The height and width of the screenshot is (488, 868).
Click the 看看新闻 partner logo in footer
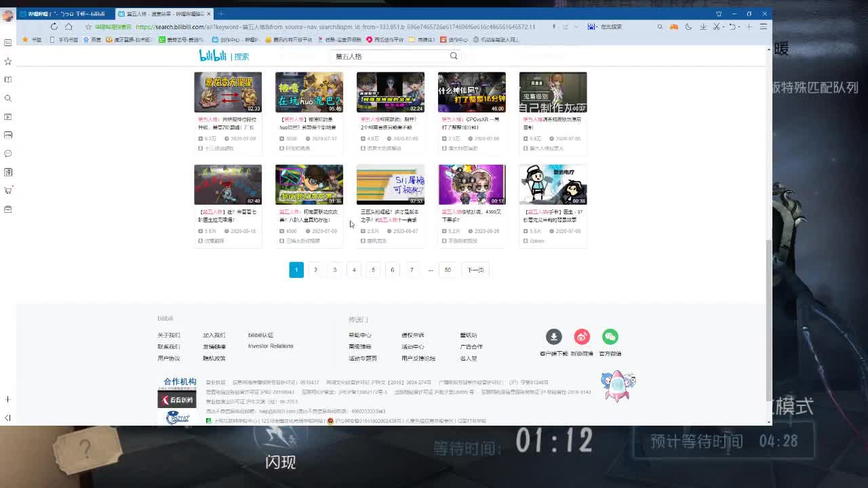(177, 400)
